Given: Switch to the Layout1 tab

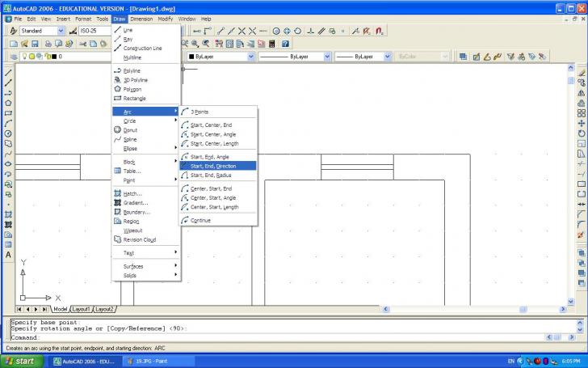Looking at the screenshot, I should [81, 309].
